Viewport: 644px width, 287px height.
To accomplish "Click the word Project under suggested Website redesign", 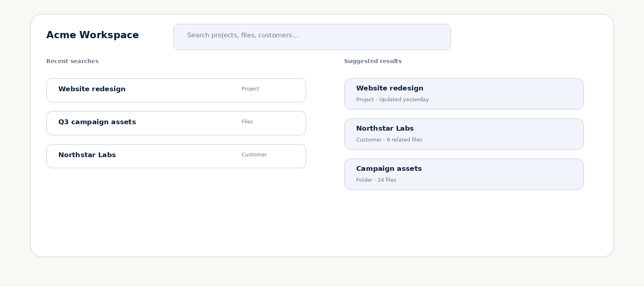I will [x=365, y=100].
